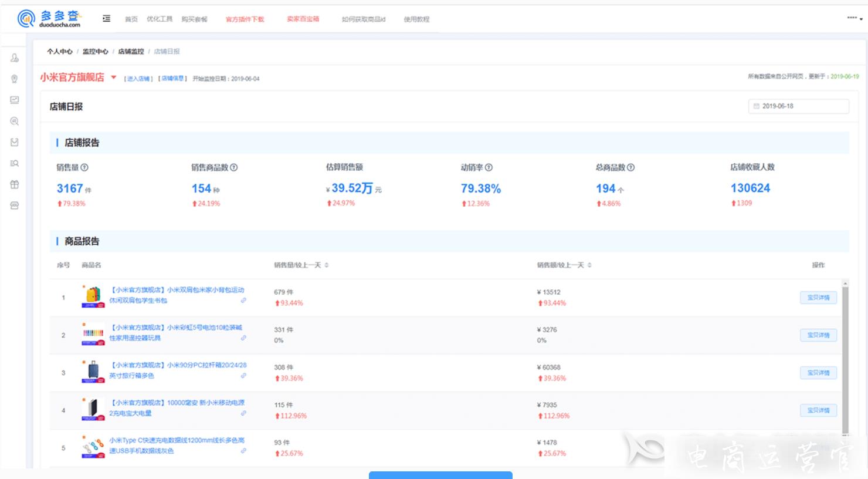The image size is (868, 479).
Task: Open 购买套餐 menu
Action: click(194, 19)
